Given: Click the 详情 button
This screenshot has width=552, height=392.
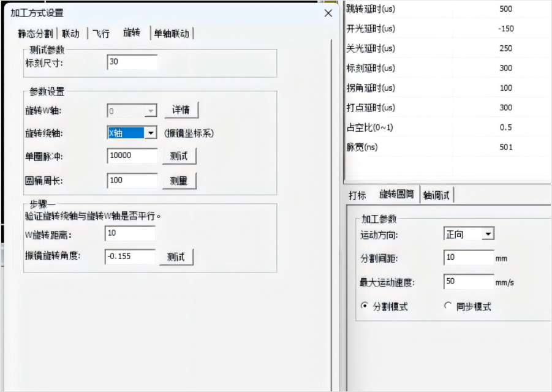Looking at the screenshot, I should click(181, 110).
